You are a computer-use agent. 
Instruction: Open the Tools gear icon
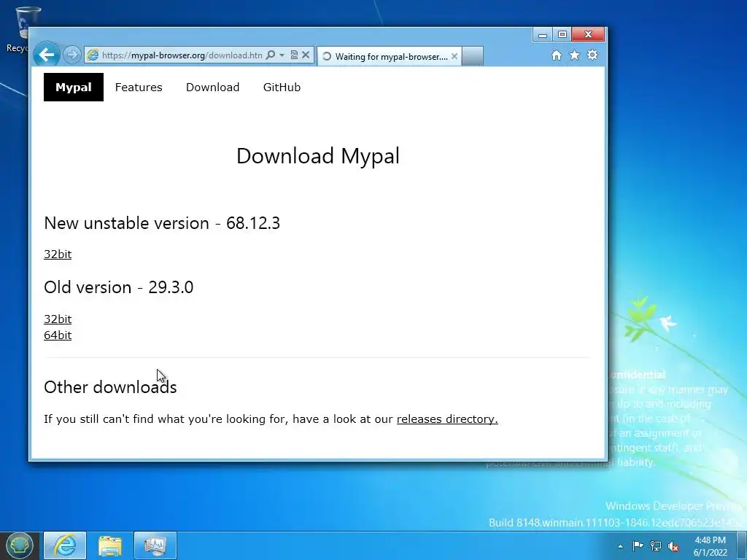point(592,55)
